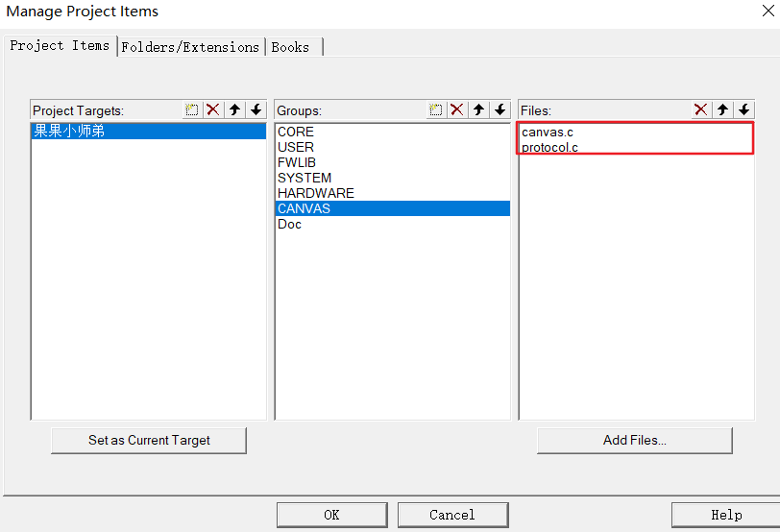Select the Doc group
This screenshot has height=532, width=780.
392,225
